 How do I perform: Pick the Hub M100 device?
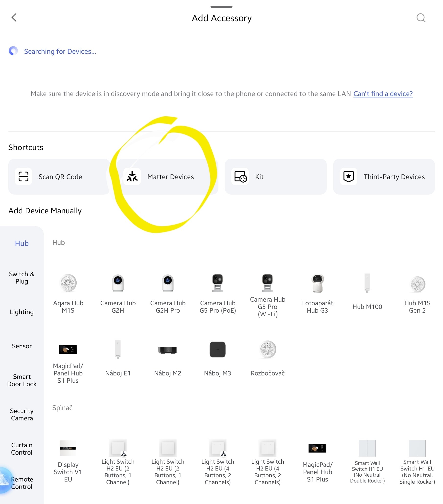[x=367, y=293]
